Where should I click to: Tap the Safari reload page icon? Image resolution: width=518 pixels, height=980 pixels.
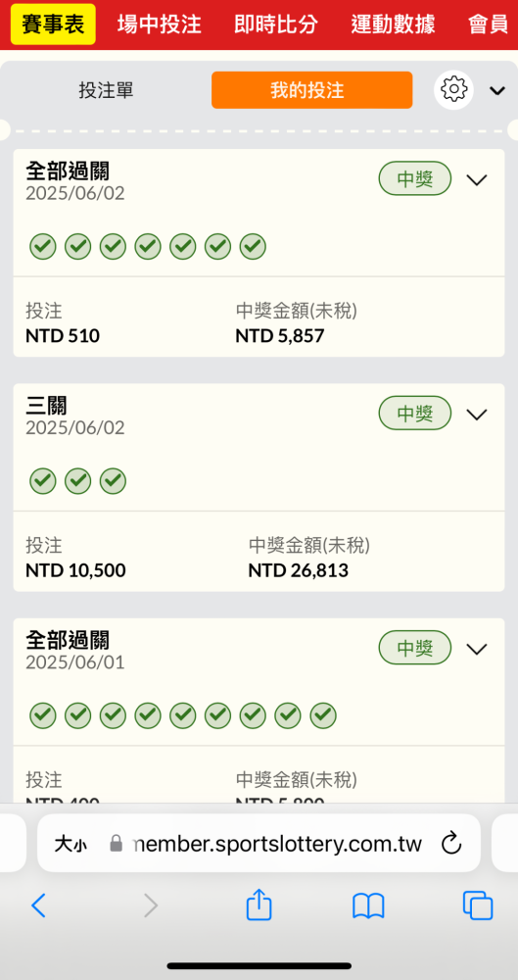point(451,844)
